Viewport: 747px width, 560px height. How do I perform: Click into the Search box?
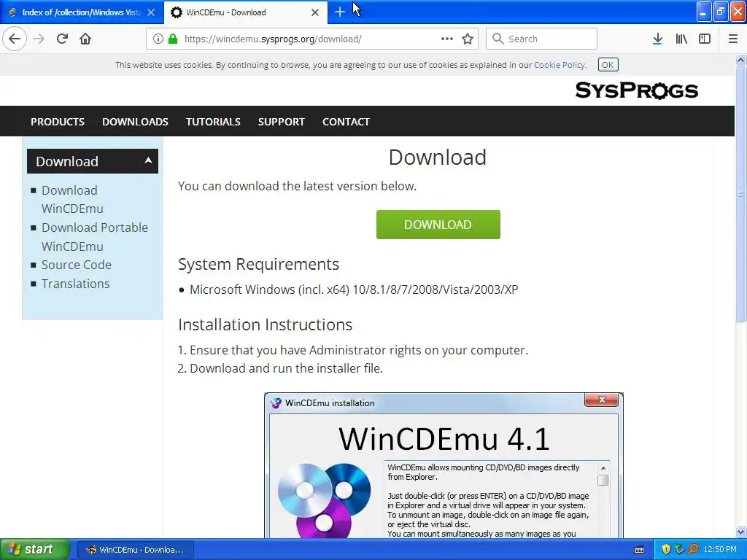tap(541, 39)
